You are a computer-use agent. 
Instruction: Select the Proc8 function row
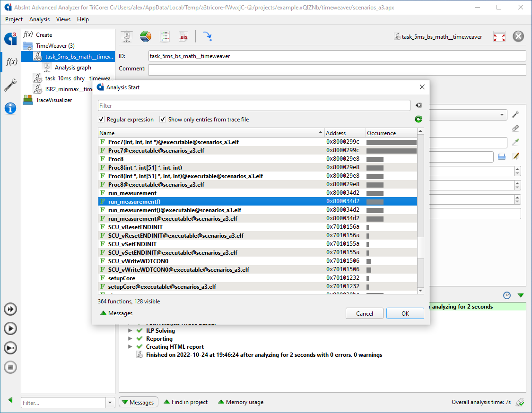click(x=258, y=159)
